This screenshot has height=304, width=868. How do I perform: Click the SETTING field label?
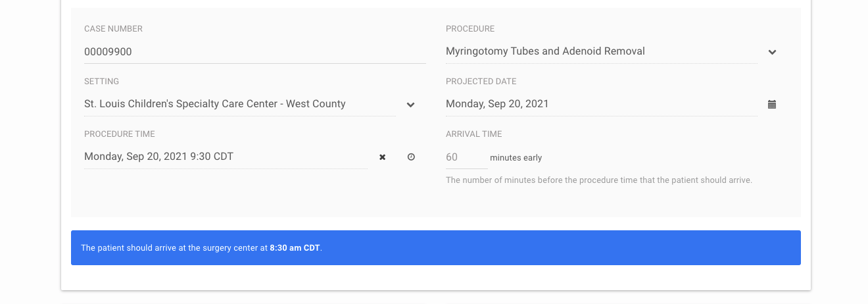tap(101, 82)
